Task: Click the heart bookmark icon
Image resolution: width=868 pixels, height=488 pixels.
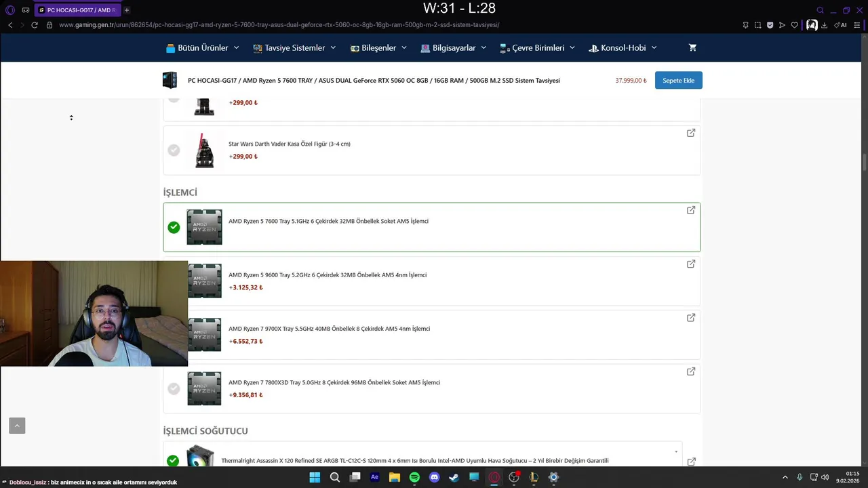Action: (x=795, y=25)
